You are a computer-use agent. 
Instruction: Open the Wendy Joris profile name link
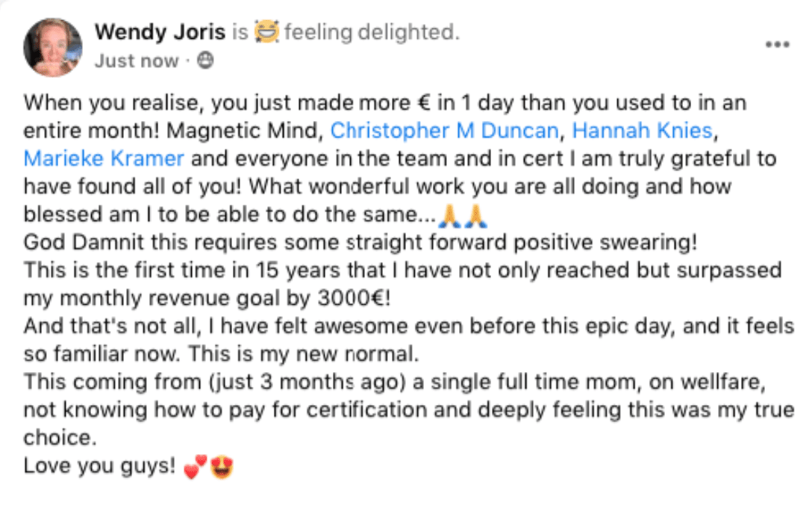159,33
